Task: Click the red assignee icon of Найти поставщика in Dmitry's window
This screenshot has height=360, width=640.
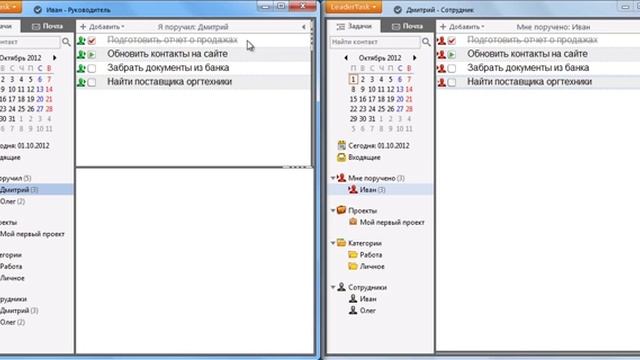Action: pyautogui.click(x=441, y=82)
